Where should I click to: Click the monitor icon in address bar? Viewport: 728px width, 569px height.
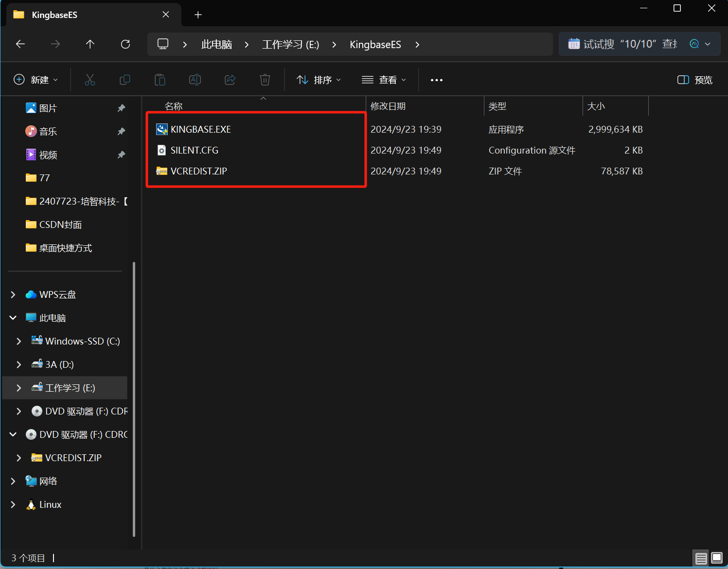pos(163,44)
